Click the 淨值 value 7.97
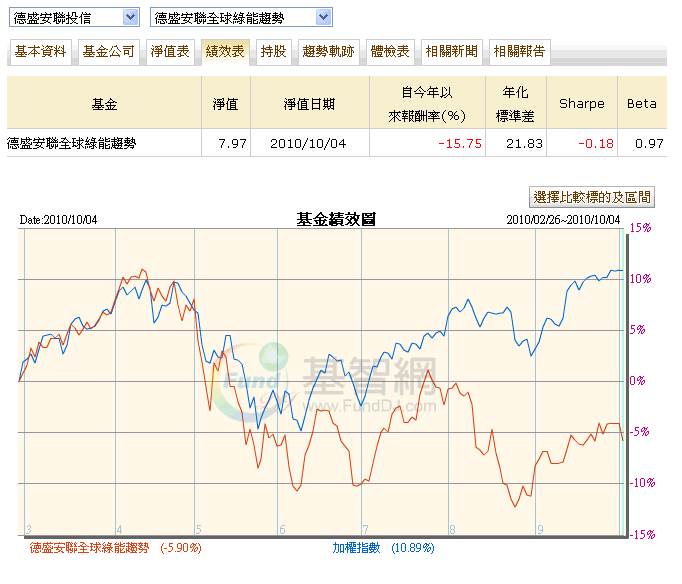 (232, 143)
